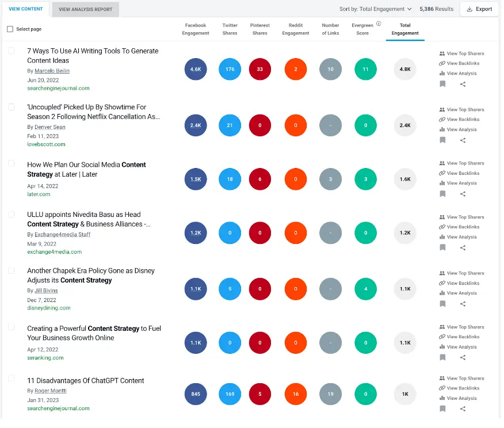Viewport: 504px width, 428px height.
Task: Share the ULLU appointment article
Action: 463,247
